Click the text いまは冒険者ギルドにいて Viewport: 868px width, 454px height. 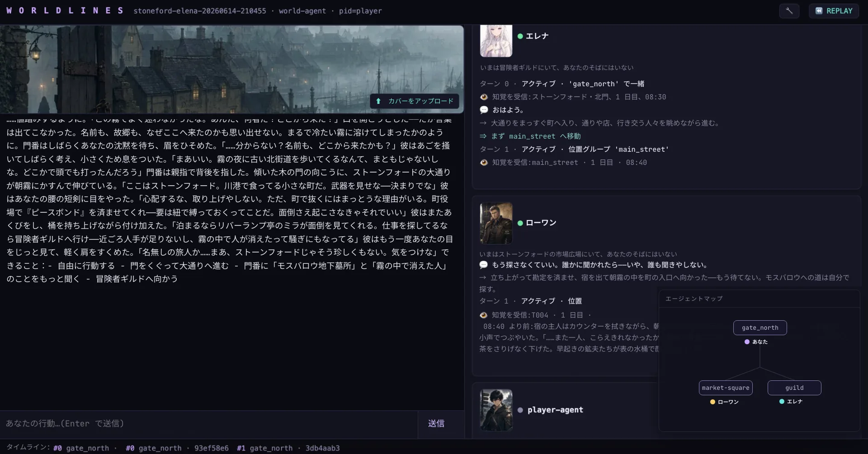click(519, 68)
